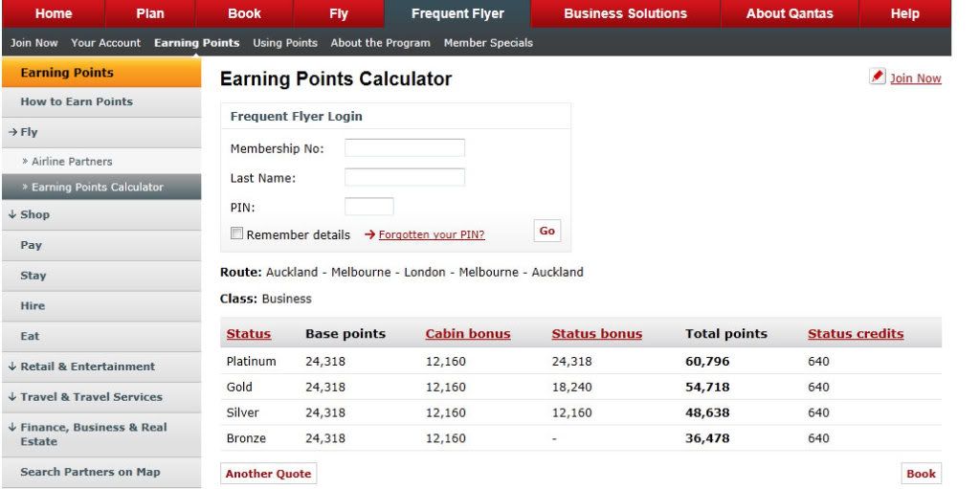Focus the Last Name input field
This screenshot has height=489, width=980.
pyautogui.click(x=405, y=177)
